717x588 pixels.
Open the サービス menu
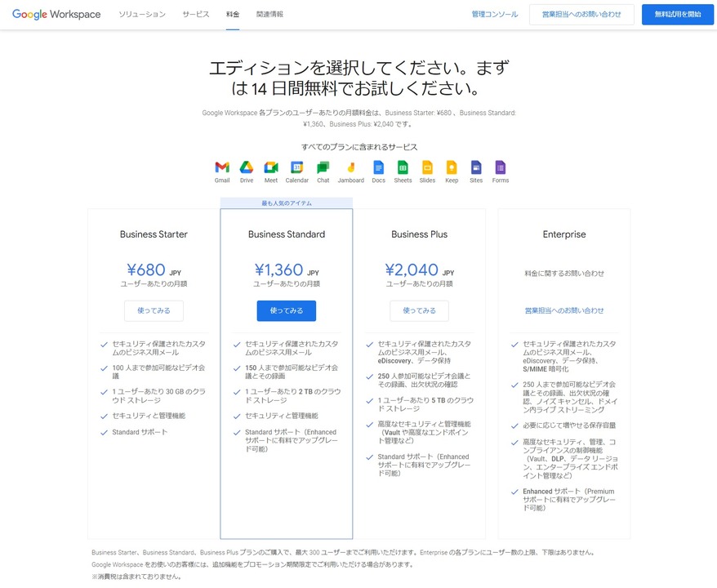pyautogui.click(x=196, y=14)
